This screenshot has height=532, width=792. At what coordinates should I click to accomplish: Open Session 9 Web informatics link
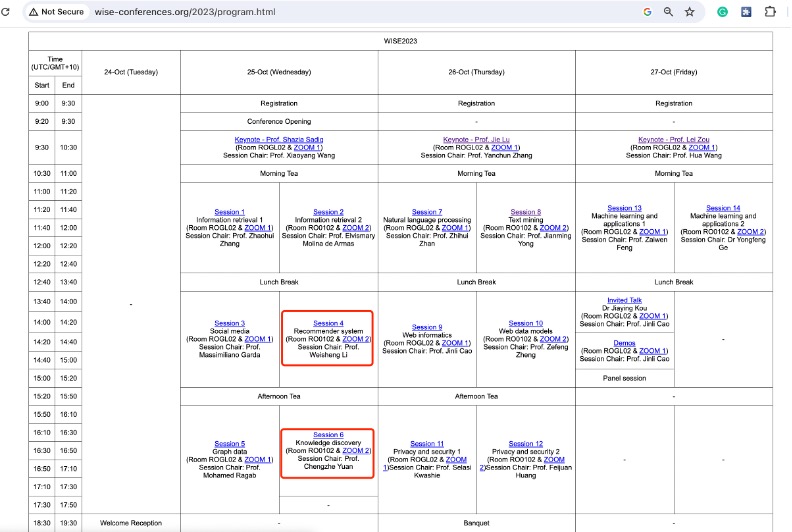(427, 327)
